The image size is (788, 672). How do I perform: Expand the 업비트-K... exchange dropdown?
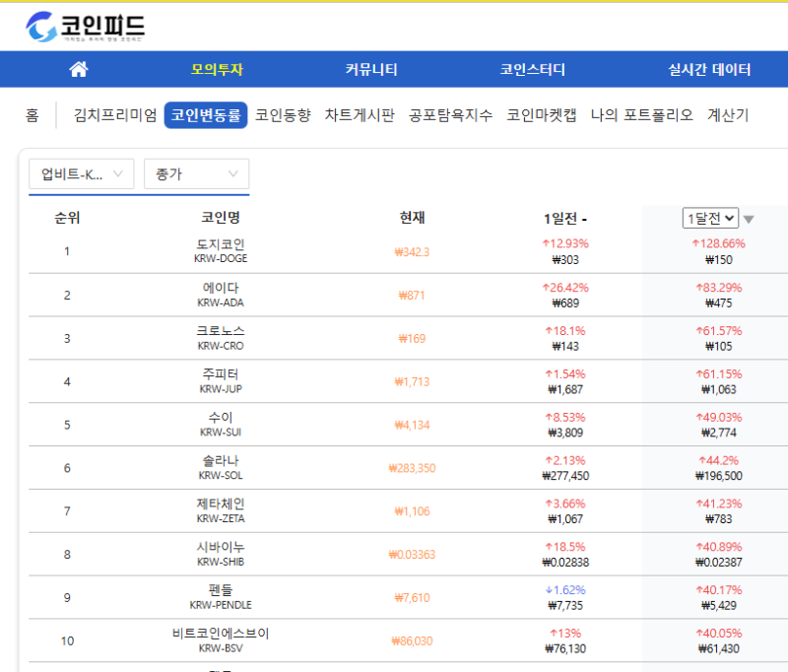tap(82, 173)
